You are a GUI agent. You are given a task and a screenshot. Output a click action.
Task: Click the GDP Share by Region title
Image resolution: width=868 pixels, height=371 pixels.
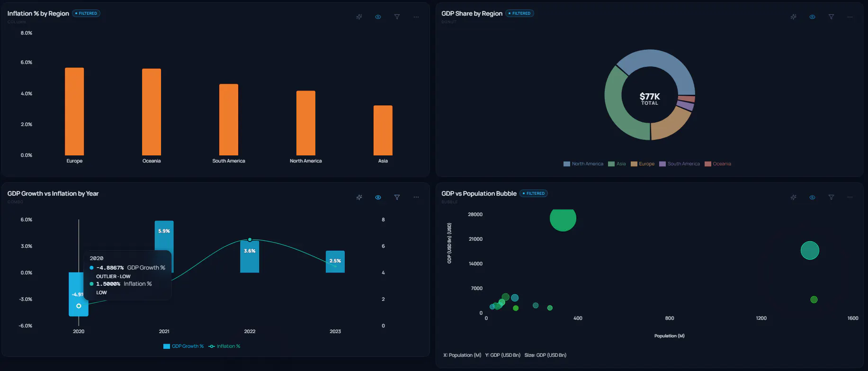(x=472, y=13)
